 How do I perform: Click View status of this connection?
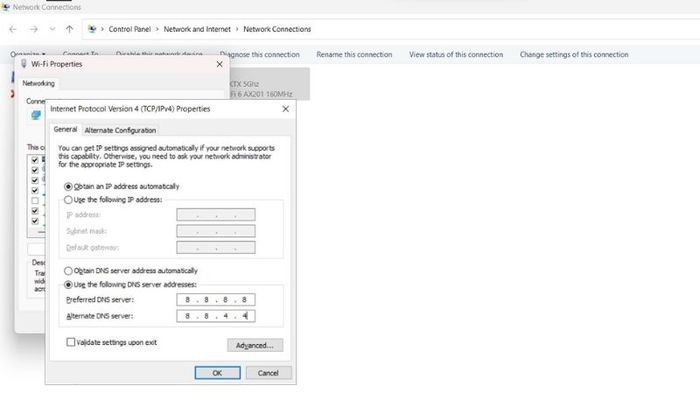click(456, 54)
